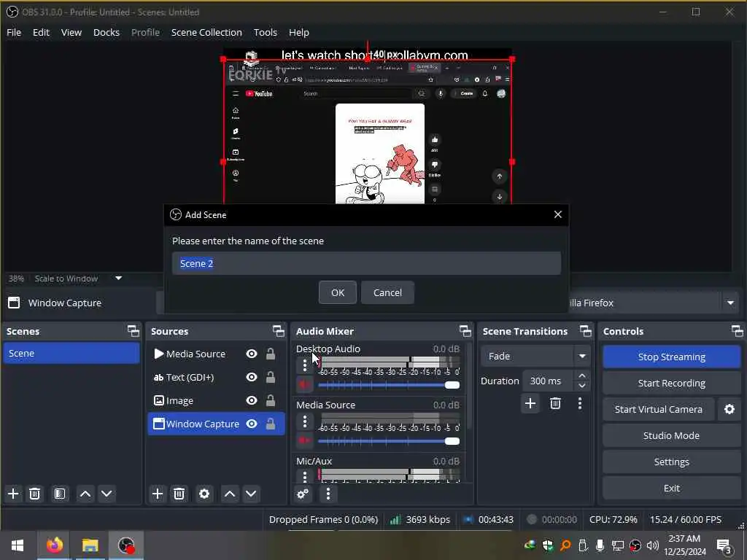Click the transition Duration 300 ms field

550,381
